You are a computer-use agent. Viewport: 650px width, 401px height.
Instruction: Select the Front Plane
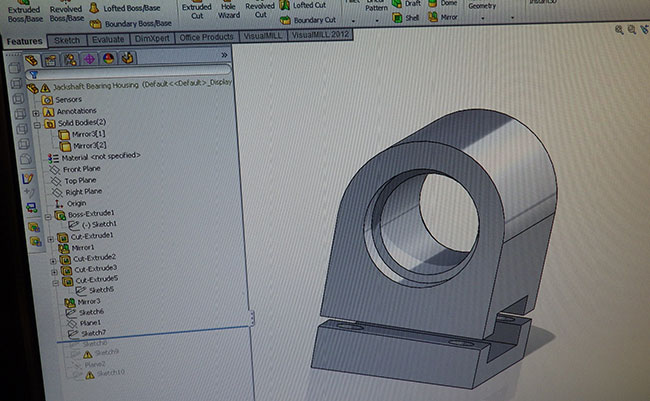tap(75, 169)
